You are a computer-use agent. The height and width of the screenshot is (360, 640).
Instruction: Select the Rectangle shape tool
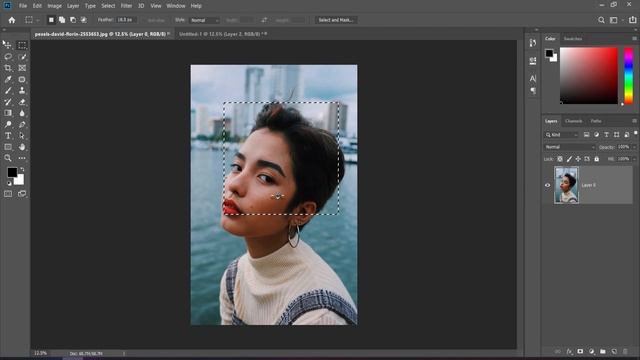[x=8, y=147]
